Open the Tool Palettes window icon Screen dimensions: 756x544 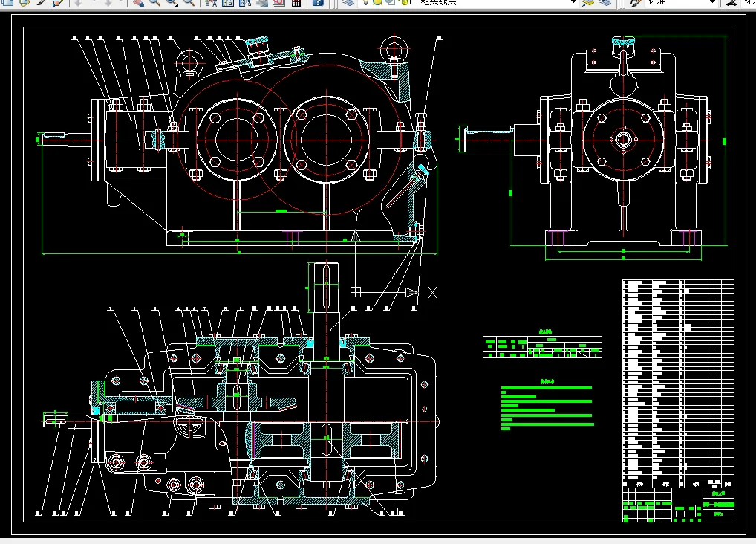(245, 2)
